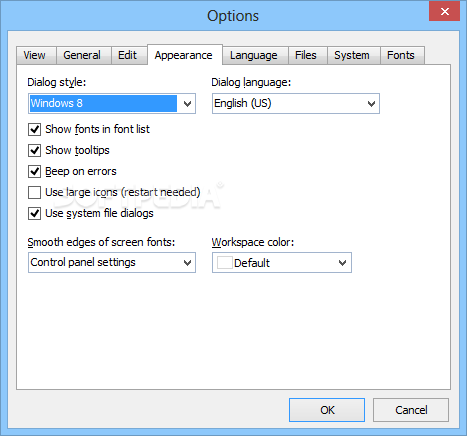Open the Dialog language dropdown
The width and height of the screenshot is (467, 436).
tap(296, 103)
